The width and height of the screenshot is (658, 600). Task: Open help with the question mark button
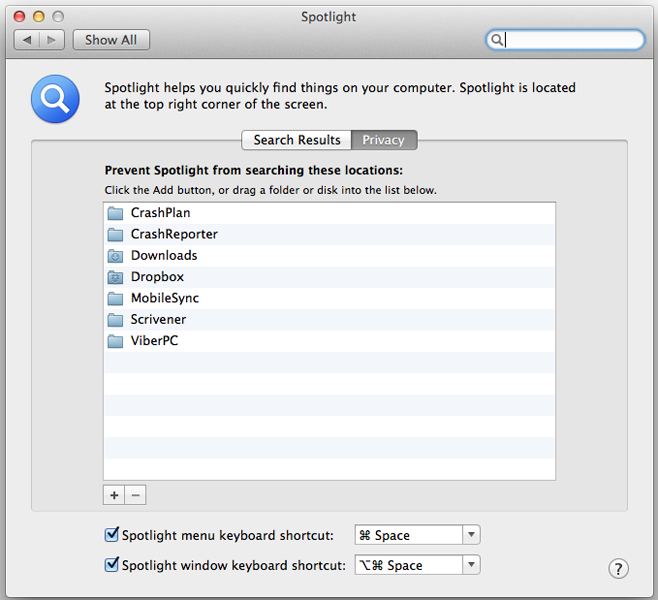(618, 569)
